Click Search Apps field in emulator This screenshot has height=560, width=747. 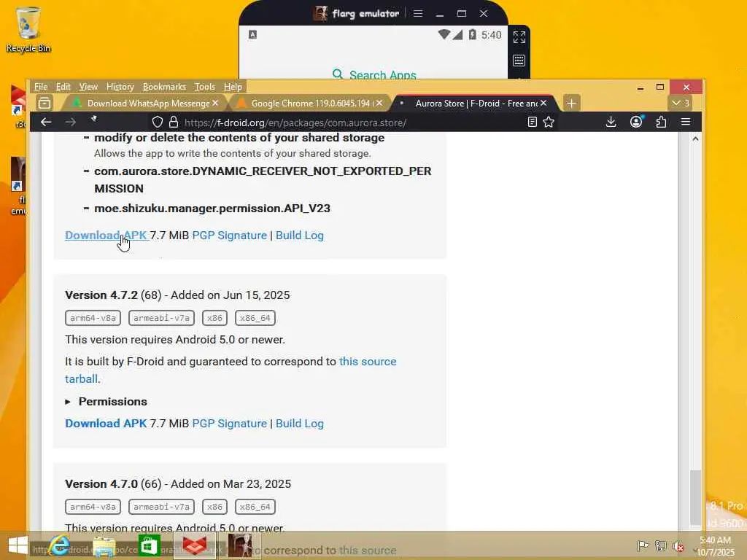point(374,74)
